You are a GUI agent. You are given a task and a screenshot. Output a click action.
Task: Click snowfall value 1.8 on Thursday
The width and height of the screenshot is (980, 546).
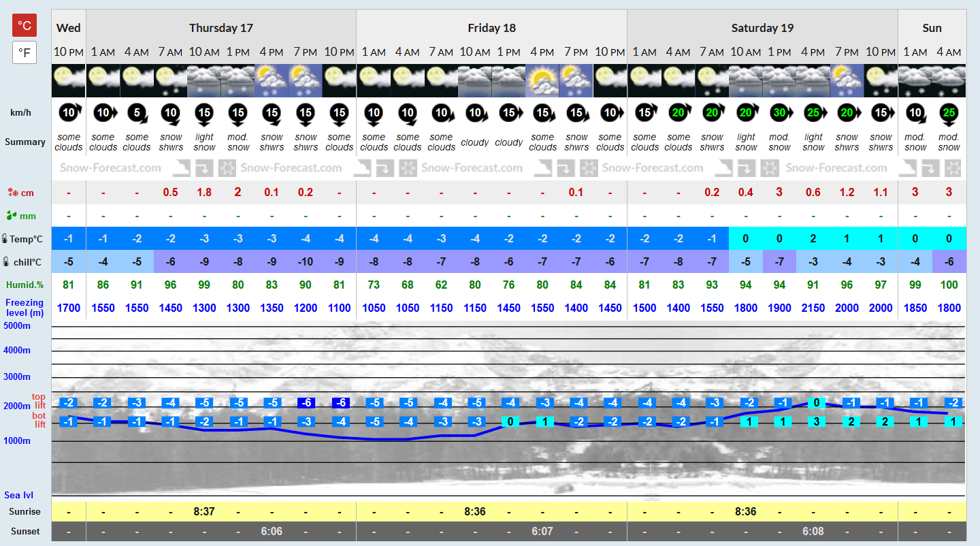[x=204, y=193]
